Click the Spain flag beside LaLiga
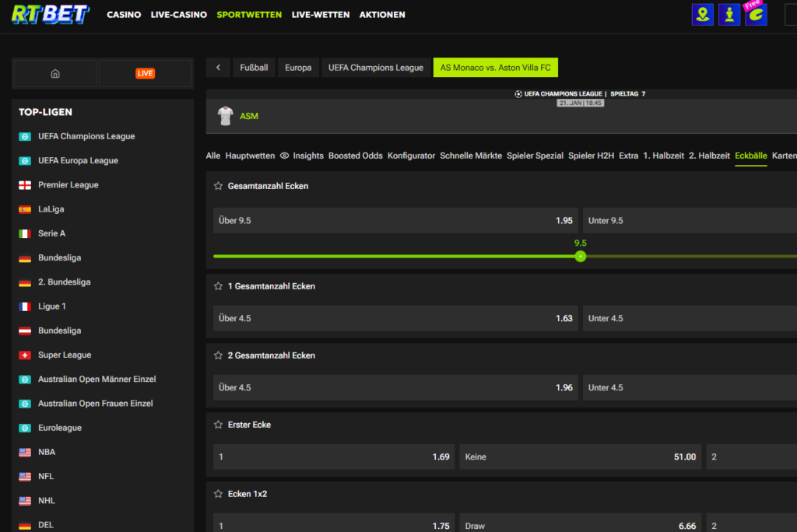The image size is (797, 532). tap(25, 209)
